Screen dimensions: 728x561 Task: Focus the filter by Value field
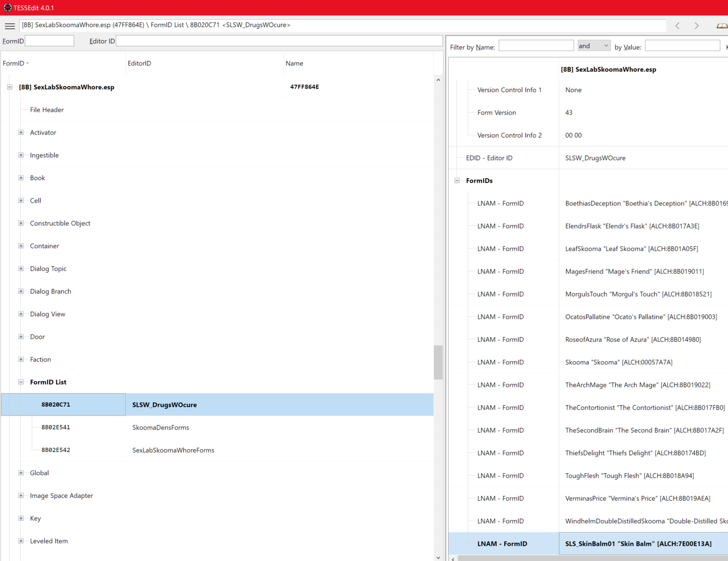tap(682, 46)
